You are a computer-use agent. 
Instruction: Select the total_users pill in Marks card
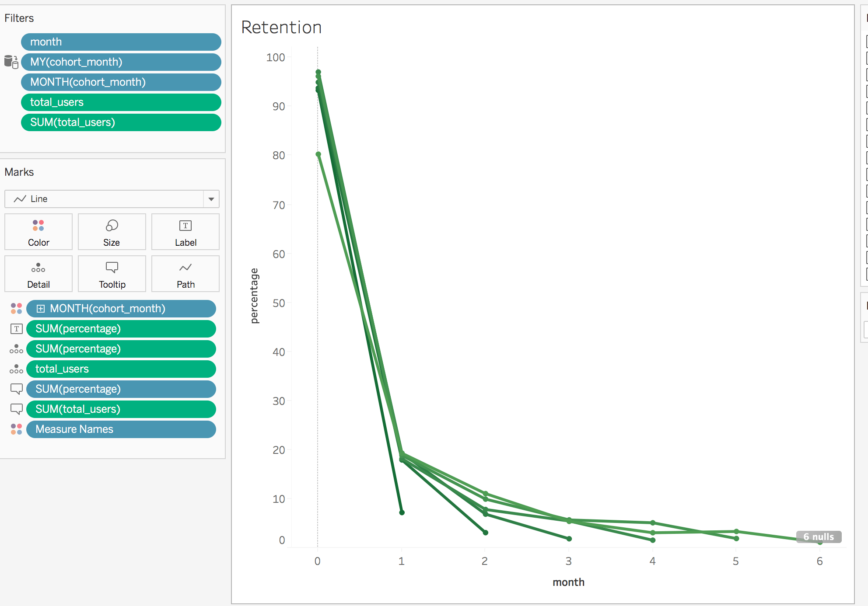[x=121, y=369]
